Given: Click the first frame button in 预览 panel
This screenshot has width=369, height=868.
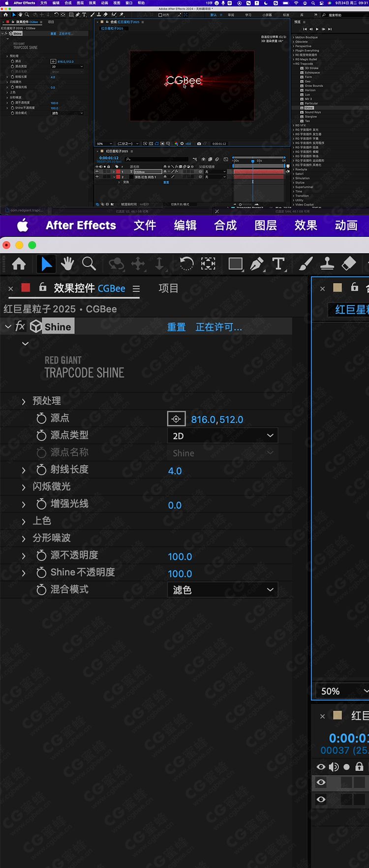Looking at the screenshot, I should pos(305,29).
